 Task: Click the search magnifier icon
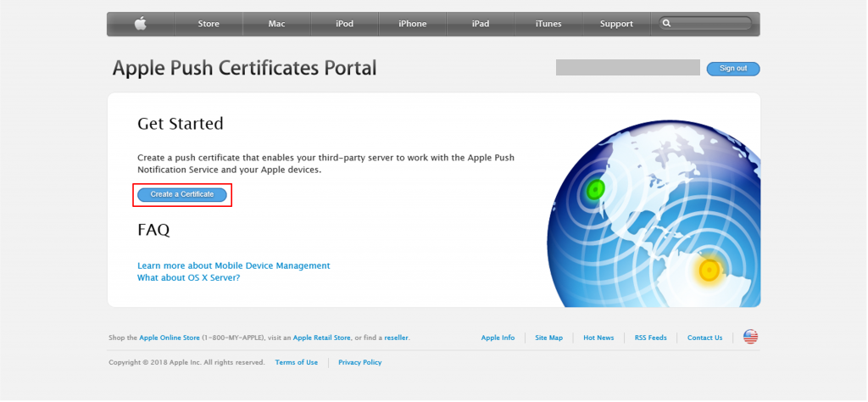[x=668, y=24]
